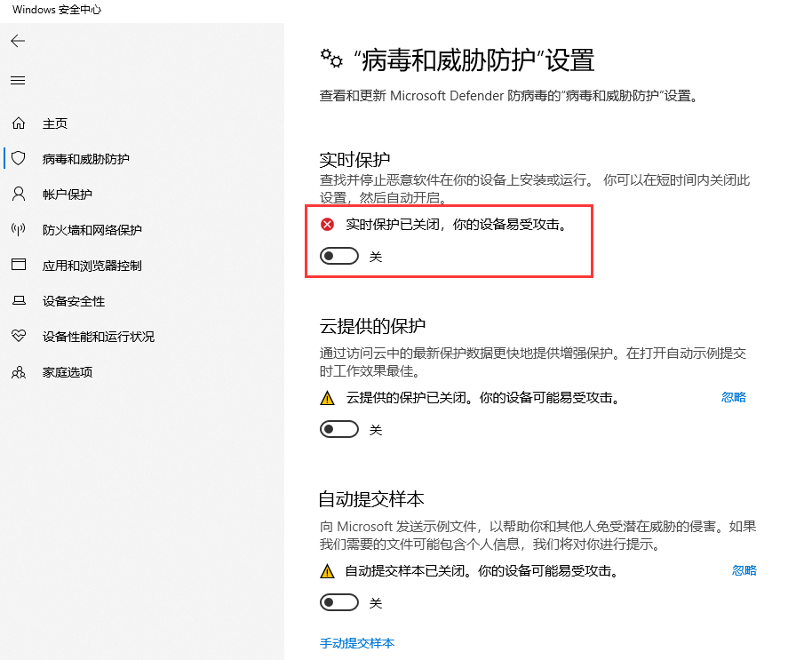812x660 pixels.
Task: Open the 手动提交样本 link
Action: 357,643
